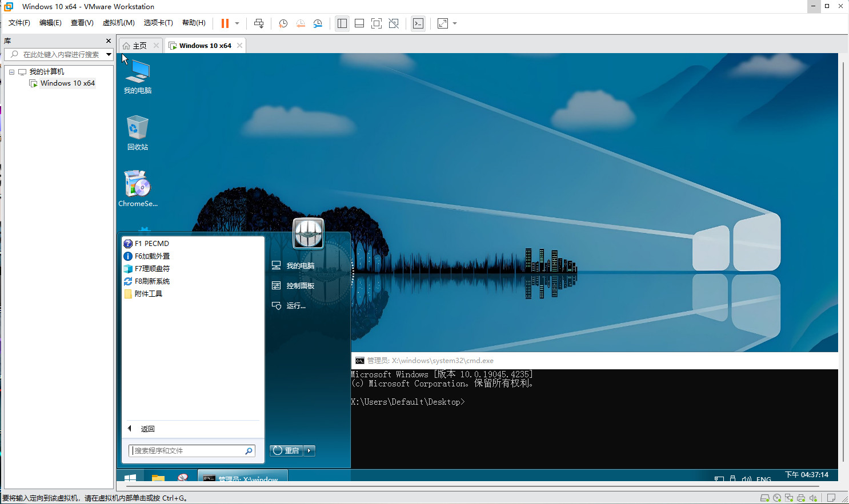Open the 帮助(H) menu
This screenshot has width=849, height=504.
[x=194, y=23]
